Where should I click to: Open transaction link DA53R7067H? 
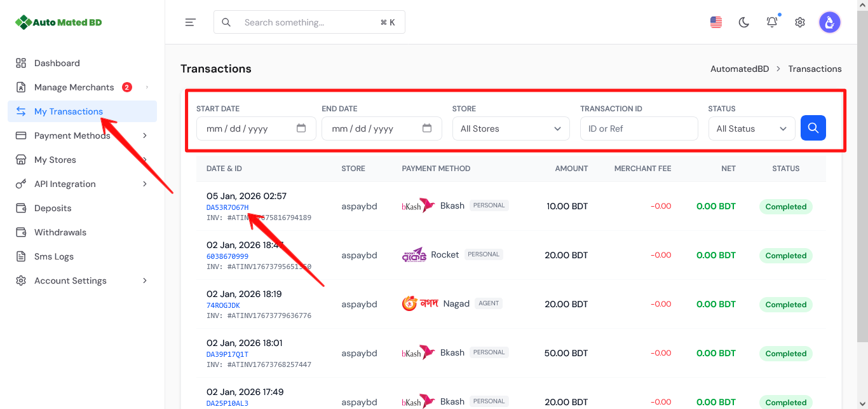tap(226, 207)
